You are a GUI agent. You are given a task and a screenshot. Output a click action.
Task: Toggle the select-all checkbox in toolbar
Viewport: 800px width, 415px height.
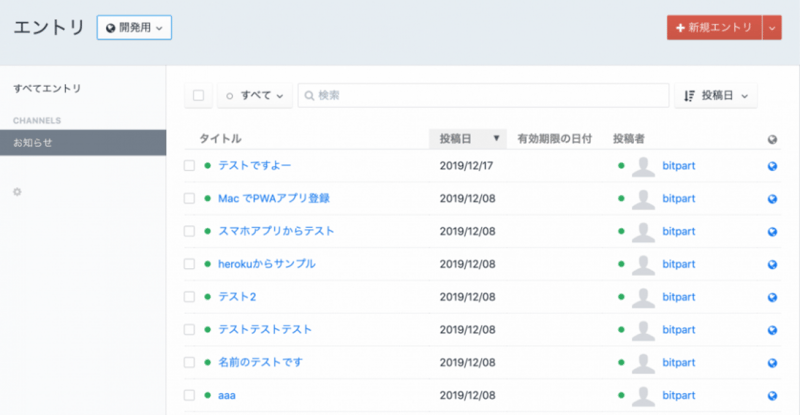tap(198, 95)
